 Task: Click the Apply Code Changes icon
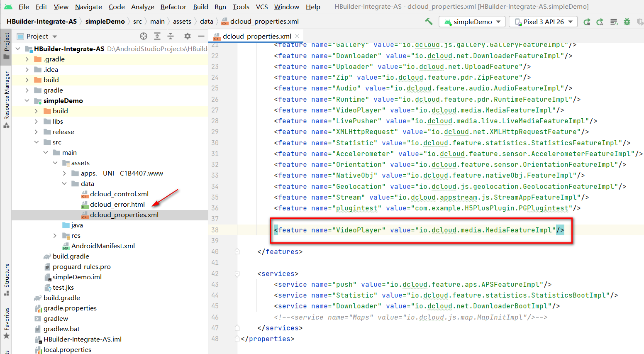pyautogui.click(x=600, y=22)
